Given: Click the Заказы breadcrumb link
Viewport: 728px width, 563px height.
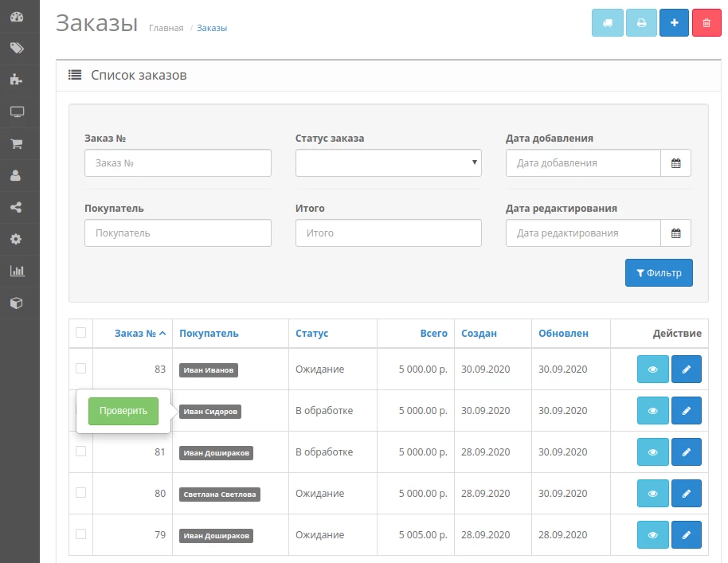Looking at the screenshot, I should (x=212, y=28).
